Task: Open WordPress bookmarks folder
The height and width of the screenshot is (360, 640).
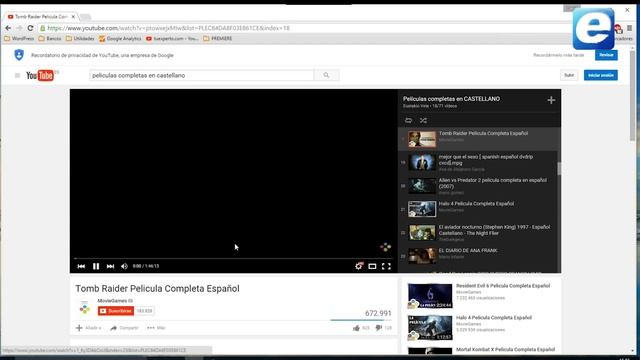Action: pyautogui.click(x=19, y=39)
